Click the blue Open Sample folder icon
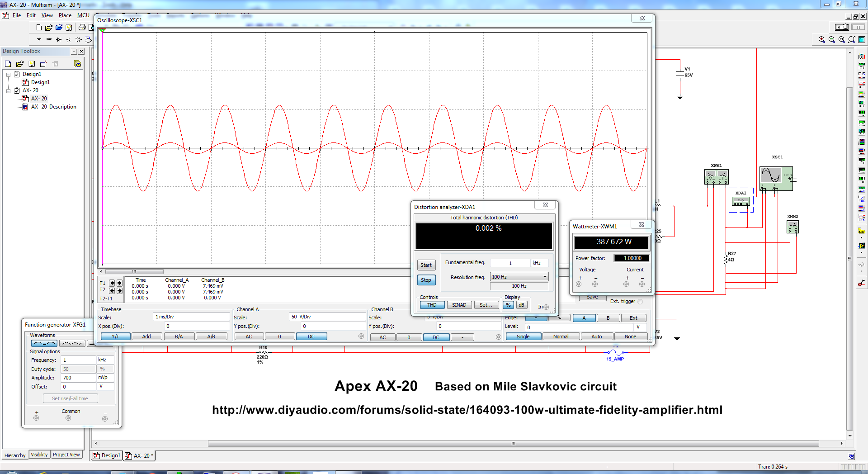 (x=59, y=28)
